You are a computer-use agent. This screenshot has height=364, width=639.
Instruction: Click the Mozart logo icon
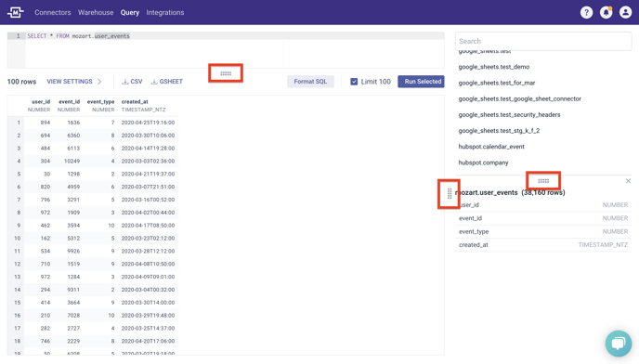(x=16, y=12)
